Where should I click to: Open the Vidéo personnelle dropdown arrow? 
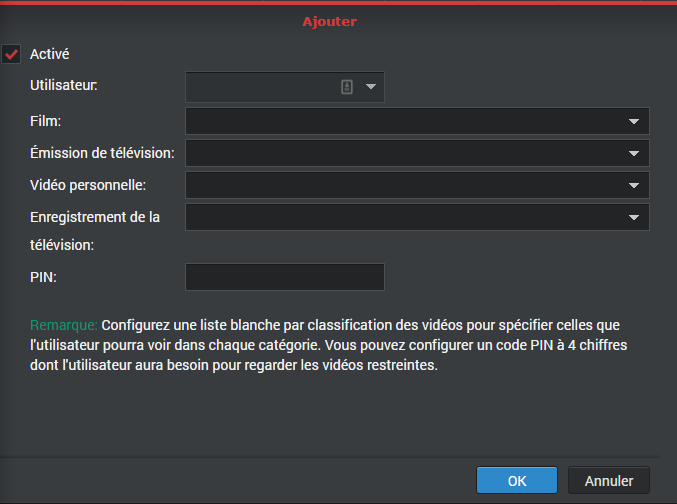coord(634,185)
